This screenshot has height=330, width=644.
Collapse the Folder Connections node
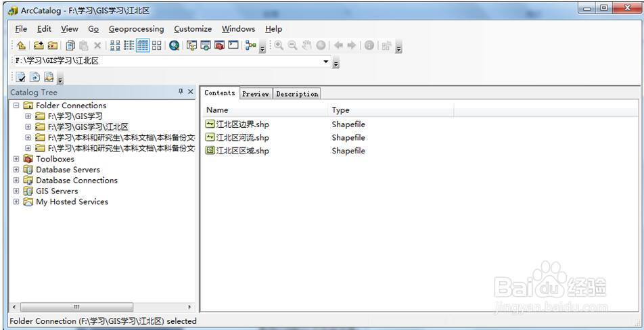(16, 105)
